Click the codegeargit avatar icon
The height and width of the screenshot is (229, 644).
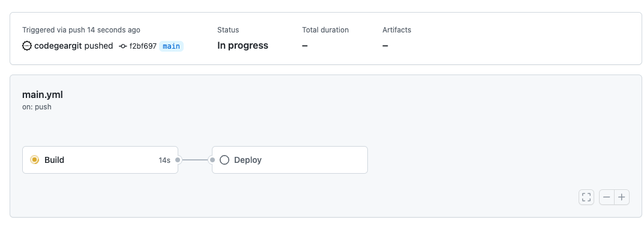26,46
